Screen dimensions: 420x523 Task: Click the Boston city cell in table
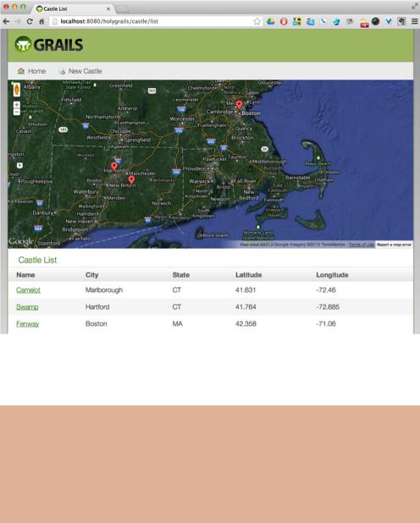pyautogui.click(x=97, y=323)
